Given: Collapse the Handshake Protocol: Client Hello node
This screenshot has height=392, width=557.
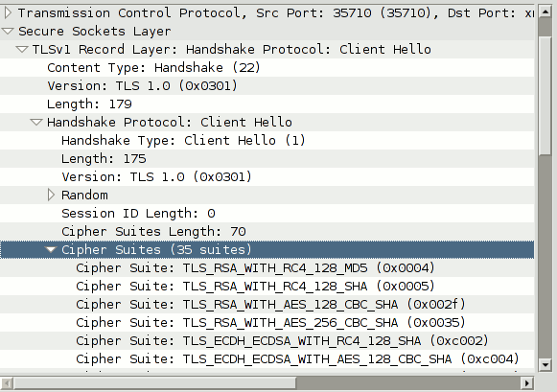Looking at the screenshot, I should (x=36, y=122).
